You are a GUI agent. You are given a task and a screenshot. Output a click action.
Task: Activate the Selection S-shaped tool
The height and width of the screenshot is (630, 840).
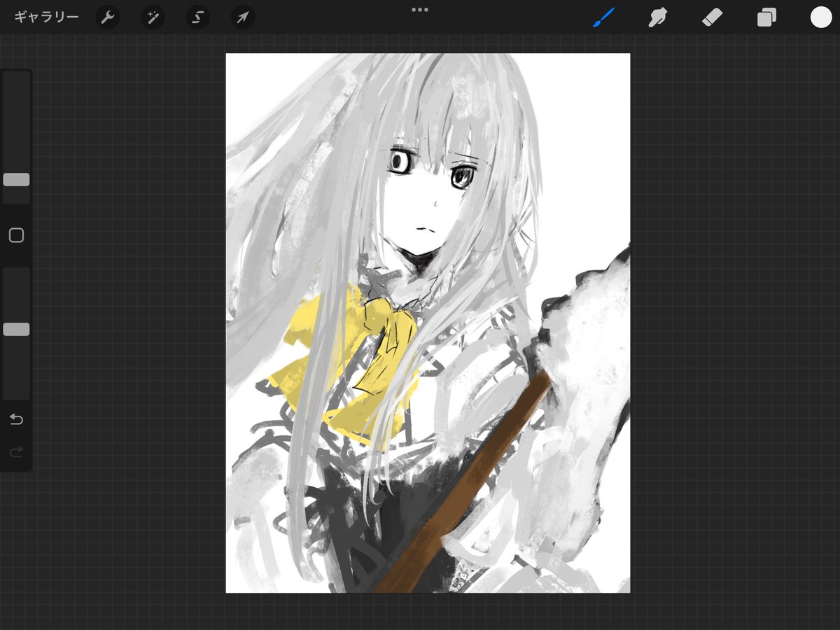point(197,17)
